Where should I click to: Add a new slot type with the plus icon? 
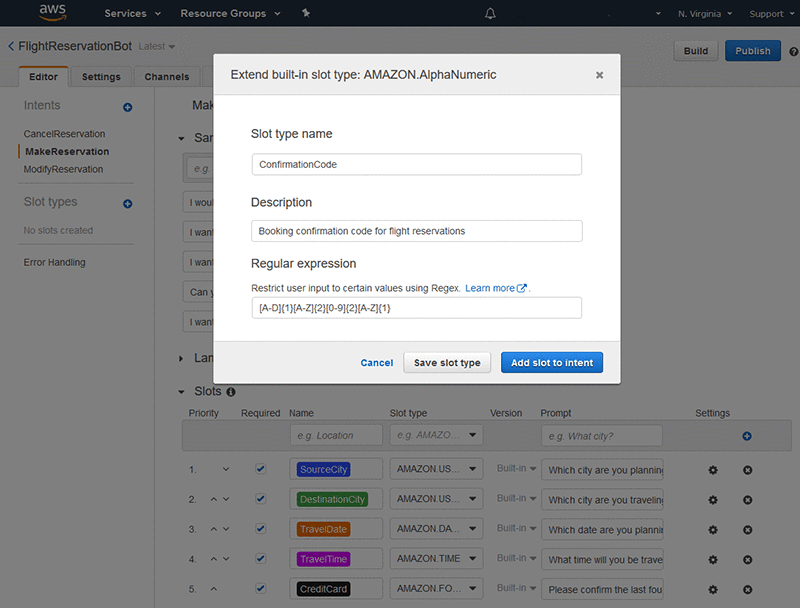(128, 204)
